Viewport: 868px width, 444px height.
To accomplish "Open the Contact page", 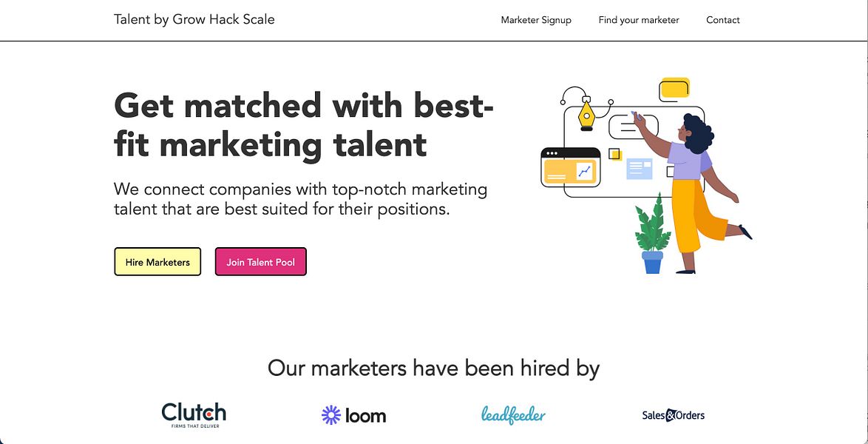I will 722,20.
